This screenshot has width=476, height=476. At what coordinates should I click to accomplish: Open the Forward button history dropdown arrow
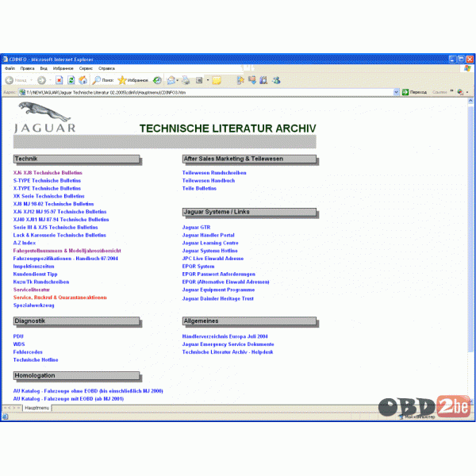(50, 80)
